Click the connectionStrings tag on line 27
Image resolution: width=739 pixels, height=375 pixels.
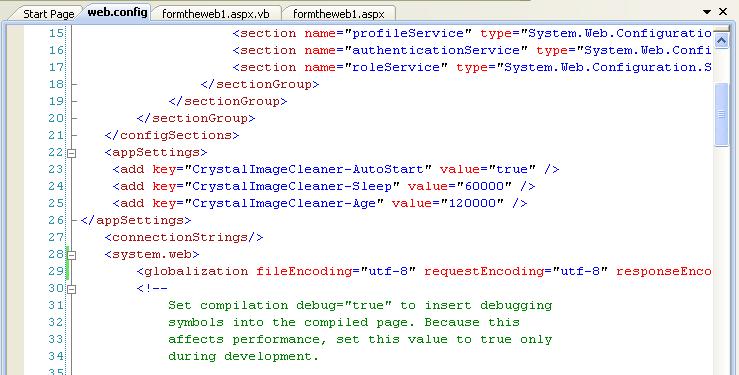184,237
